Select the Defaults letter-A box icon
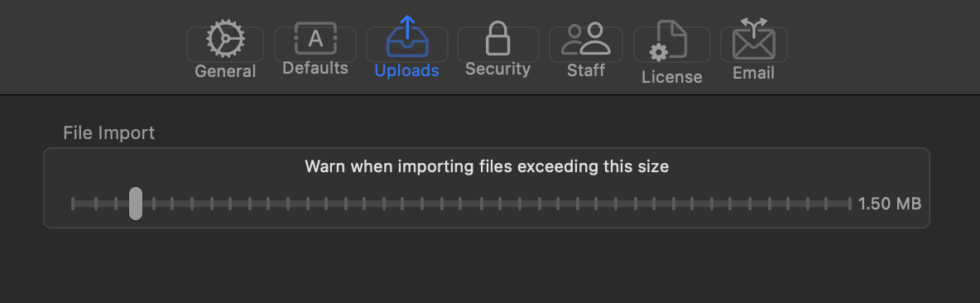This screenshot has width=980, height=303. pos(315,39)
